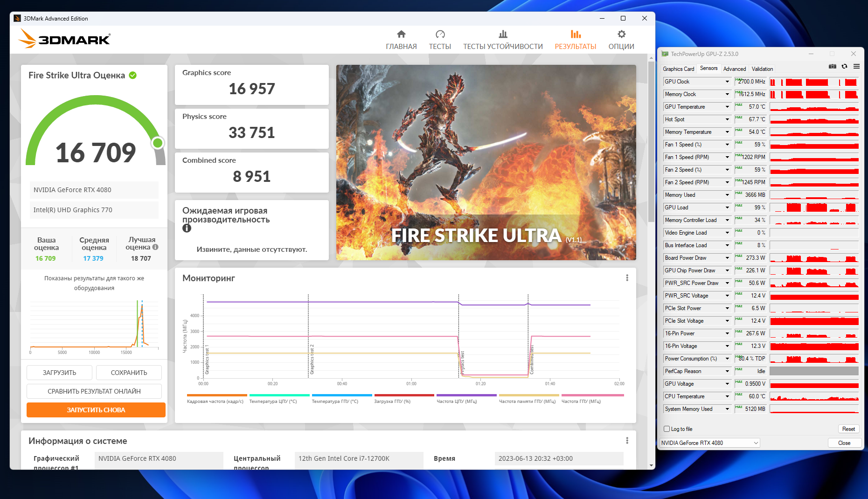Open the ГЛАВНАЯ home tab
Viewport: 868px width, 499px height.
[401, 40]
